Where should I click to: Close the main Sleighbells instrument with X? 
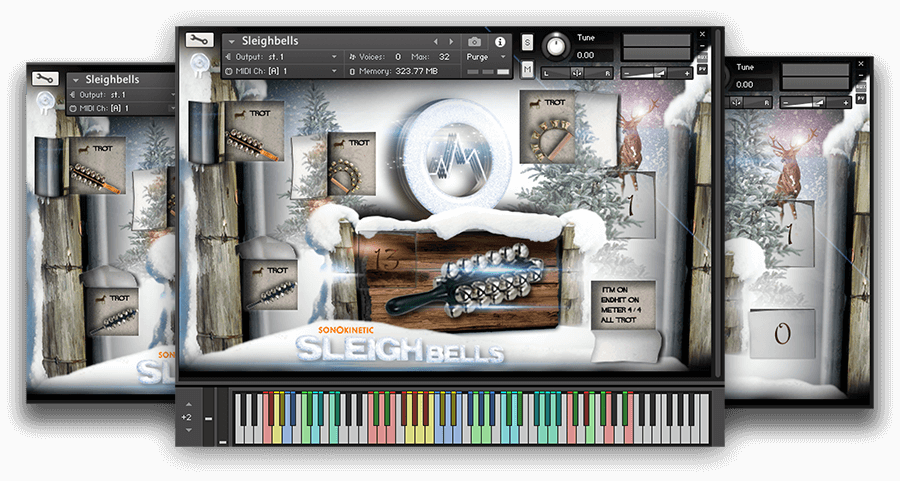coord(703,34)
